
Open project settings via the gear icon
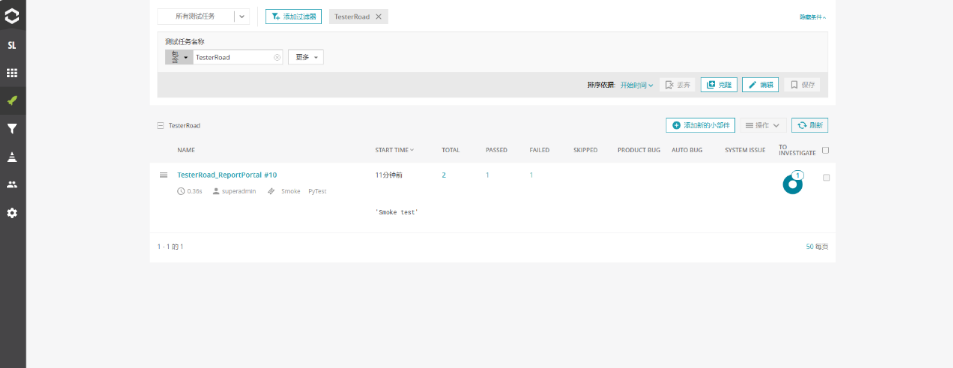[x=12, y=213]
